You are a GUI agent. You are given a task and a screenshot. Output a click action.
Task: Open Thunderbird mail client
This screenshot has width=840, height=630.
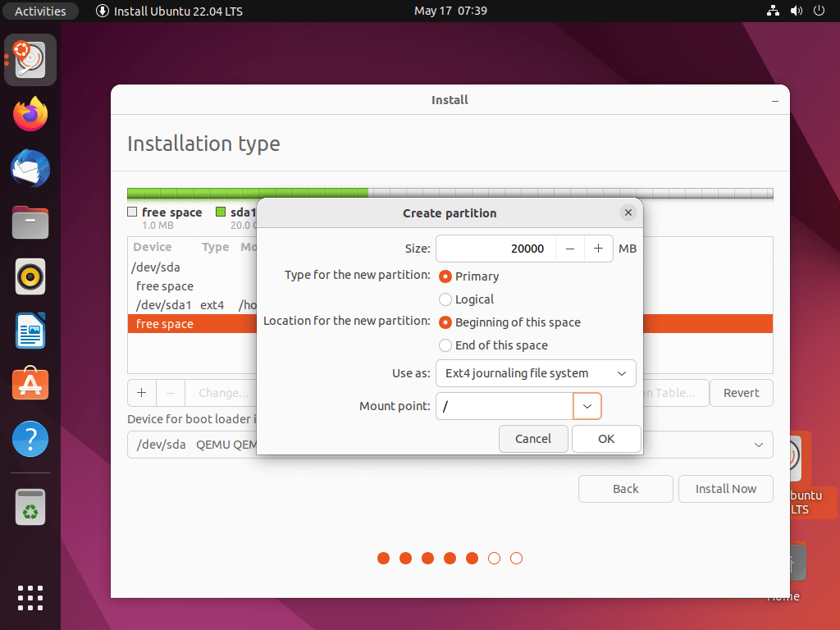pos(30,168)
